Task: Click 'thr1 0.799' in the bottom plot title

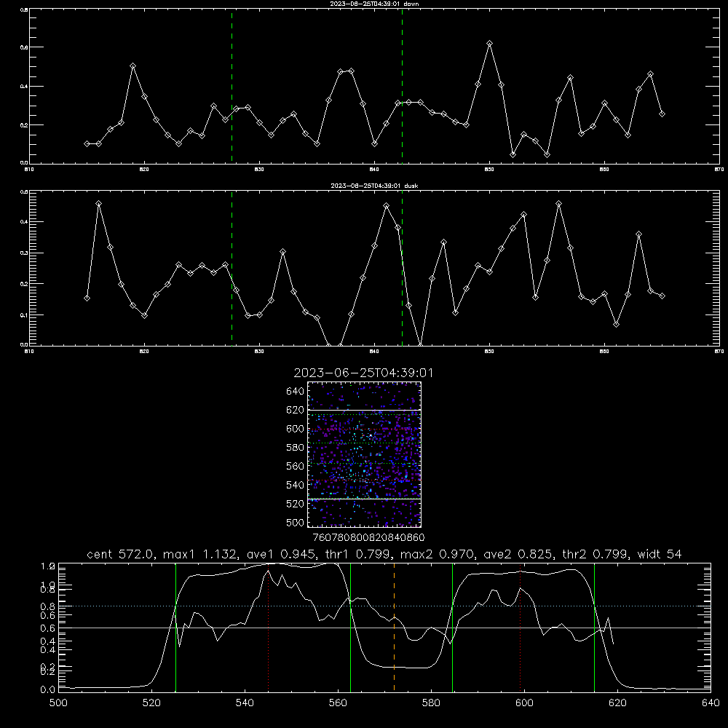Action: 357,554
